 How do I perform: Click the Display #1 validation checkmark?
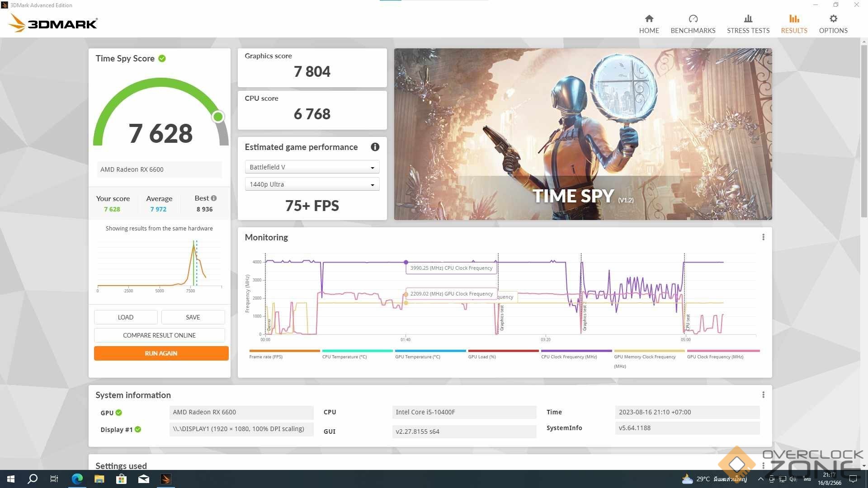coord(138,429)
